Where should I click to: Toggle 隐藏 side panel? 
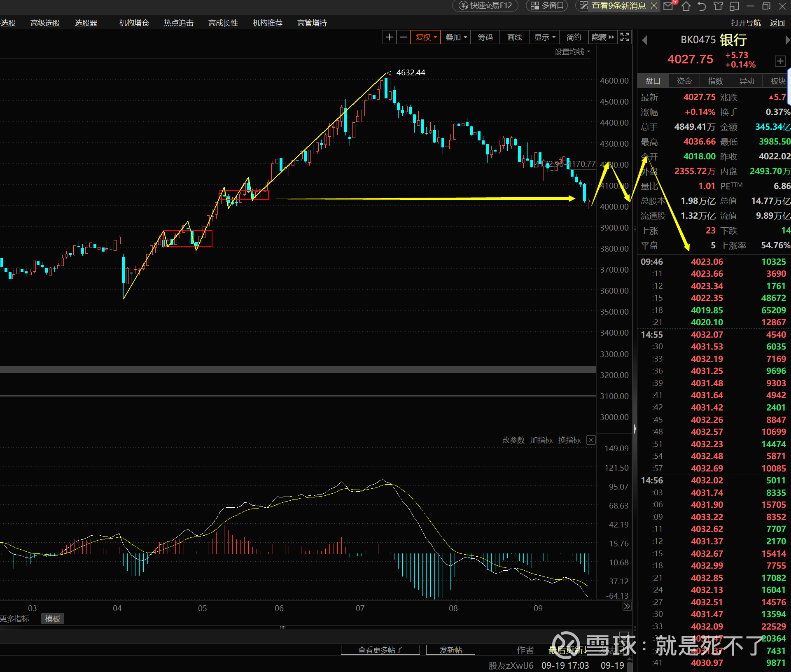(602, 37)
